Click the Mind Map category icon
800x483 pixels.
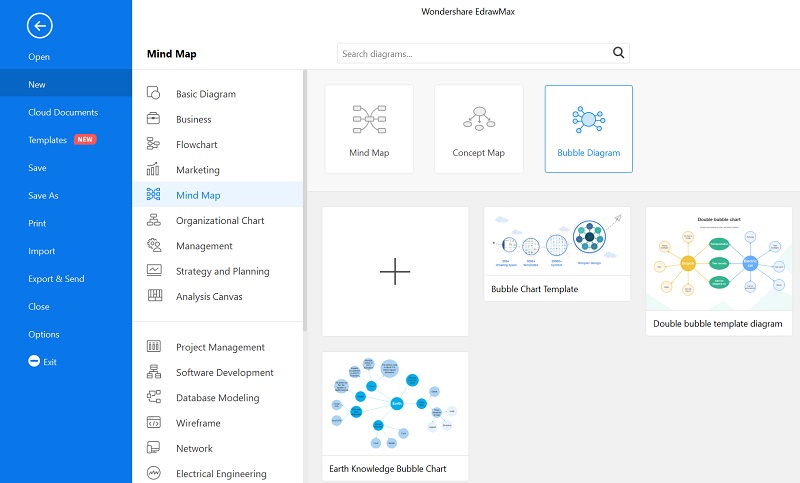tap(154, 194)
